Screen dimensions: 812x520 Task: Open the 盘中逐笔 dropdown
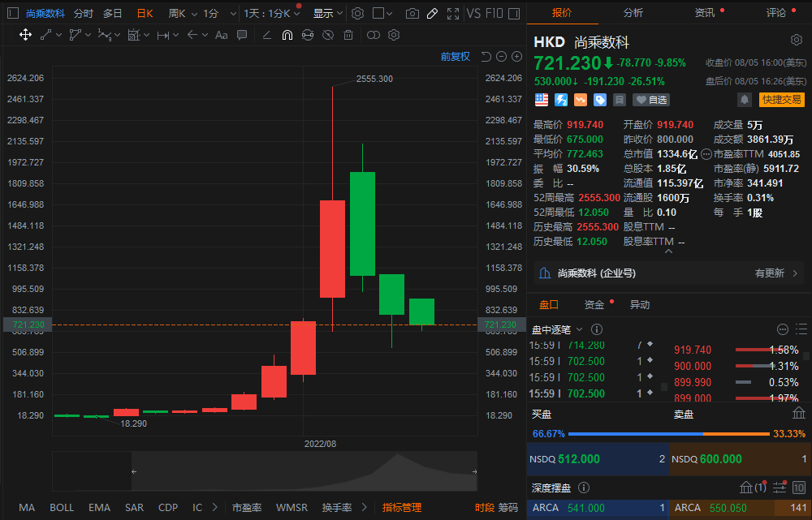pos(557,329)
